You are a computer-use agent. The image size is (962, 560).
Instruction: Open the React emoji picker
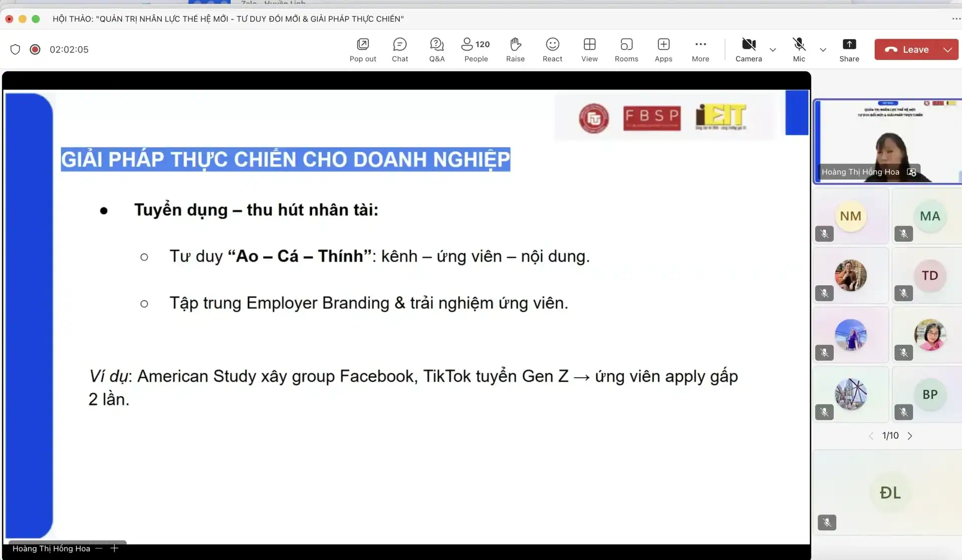click(552, 49)
